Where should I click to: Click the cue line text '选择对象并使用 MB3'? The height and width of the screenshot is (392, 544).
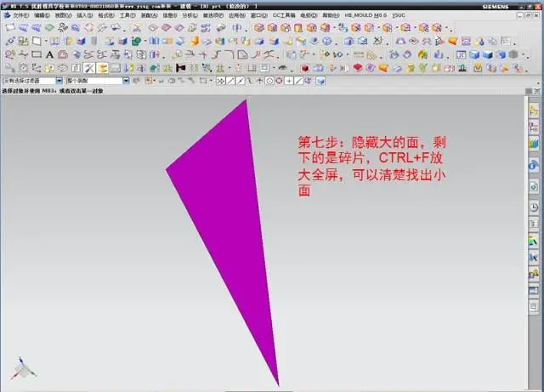(x=29, y=91)
